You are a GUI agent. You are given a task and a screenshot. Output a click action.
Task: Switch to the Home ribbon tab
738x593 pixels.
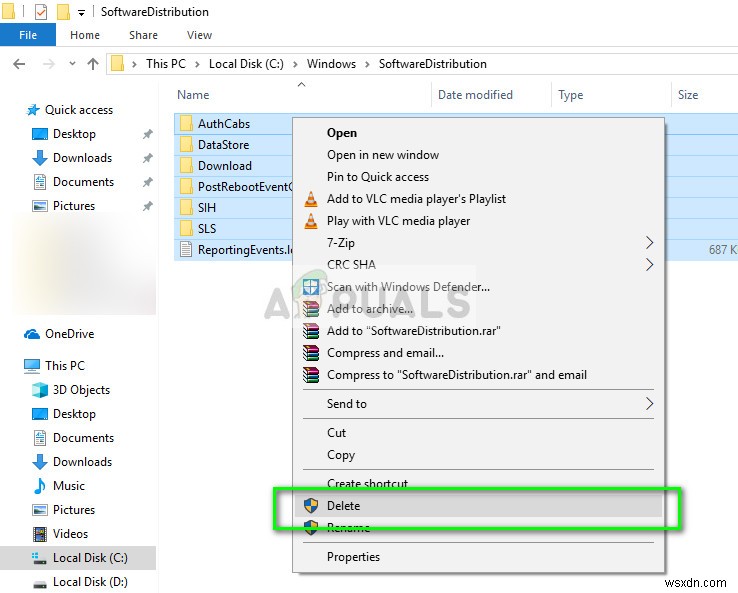coord(85,35)
